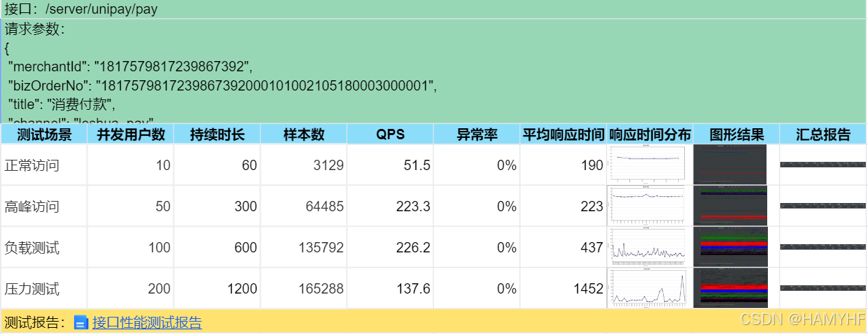Click concurrent users value 200
This screenshot has width=868, height=334.
pos(159,289)
